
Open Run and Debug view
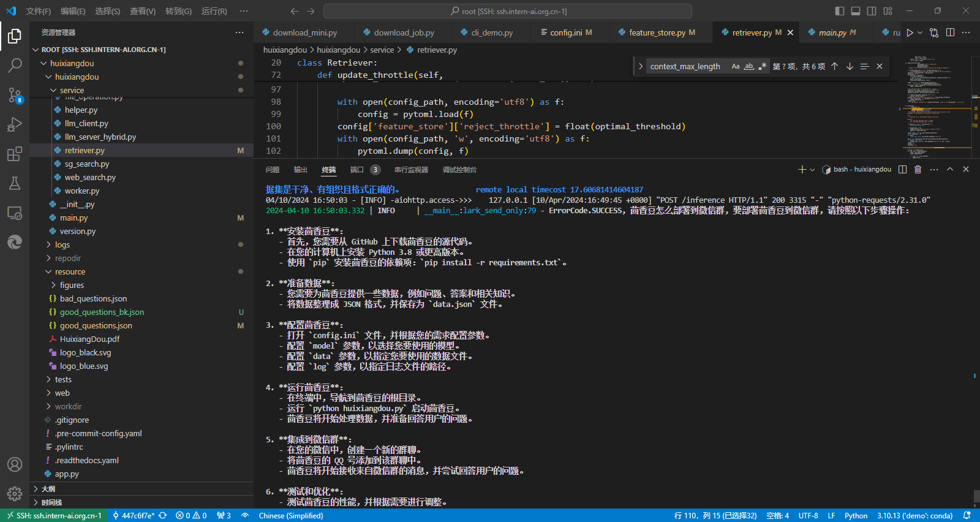coord(15,124)
